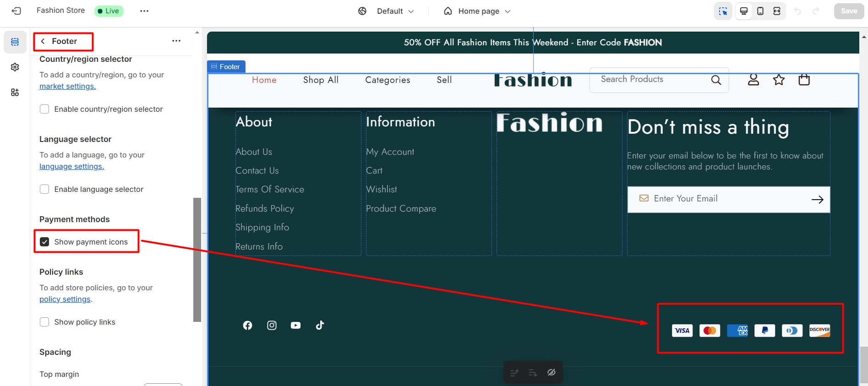
Task: Switch to desktop preview
Action: [744, 11]
